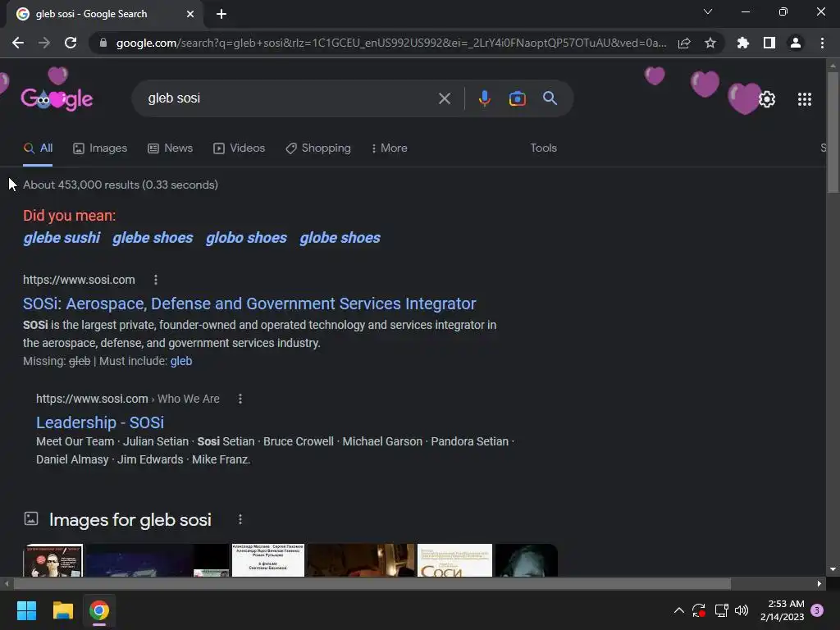This screenshot has height=630, width=840.
Task: Choose suggestion glebe sushi
Action: pyautogui.click(x=62, y=238)
